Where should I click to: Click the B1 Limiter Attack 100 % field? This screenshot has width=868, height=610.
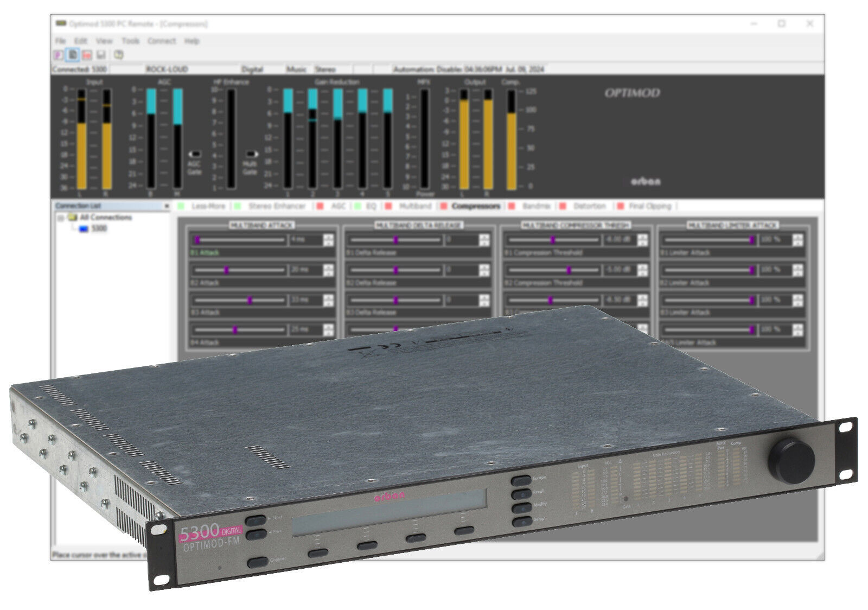click(775, 240)
